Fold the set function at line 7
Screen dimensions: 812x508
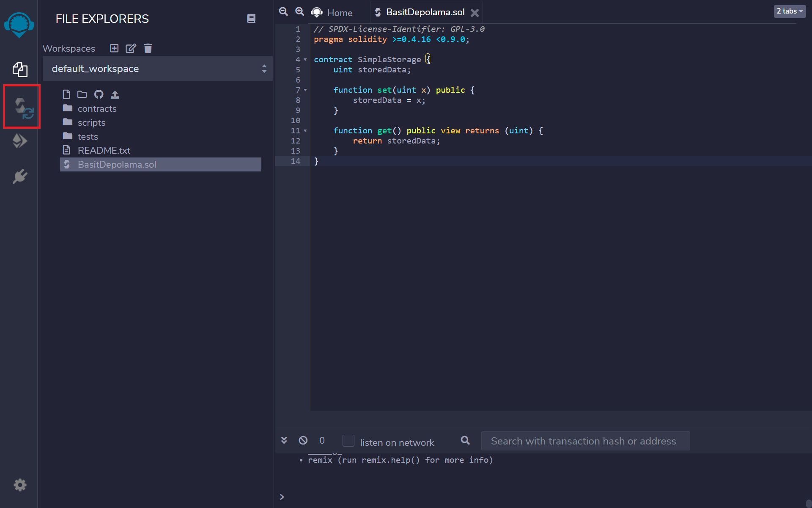pos(305,90)
